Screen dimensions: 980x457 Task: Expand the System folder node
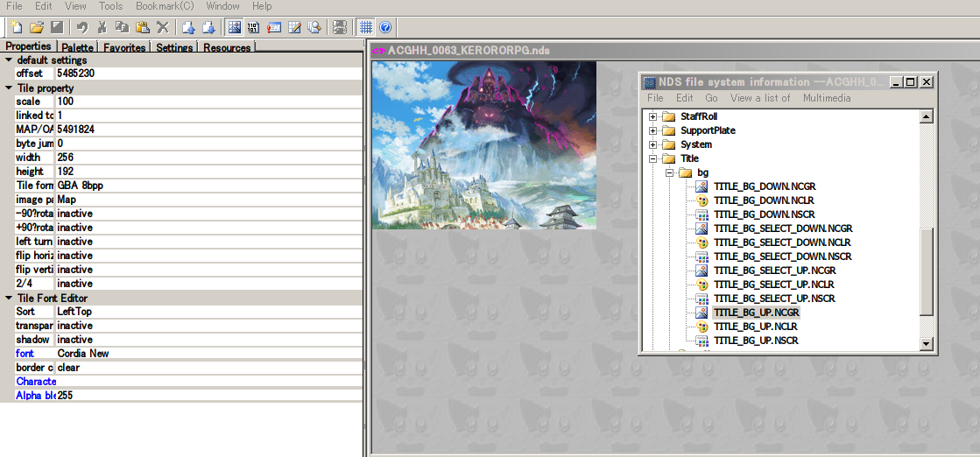(x=653, y=144)
